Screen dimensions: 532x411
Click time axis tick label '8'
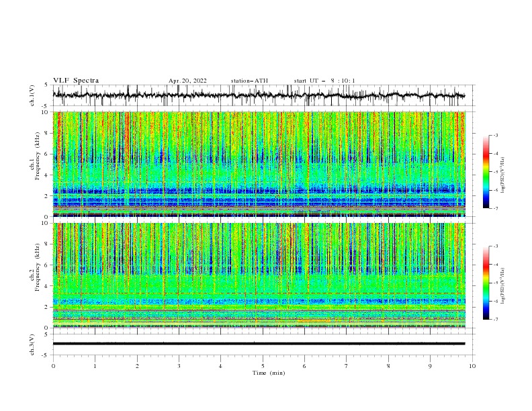click(x=388, y=366)
